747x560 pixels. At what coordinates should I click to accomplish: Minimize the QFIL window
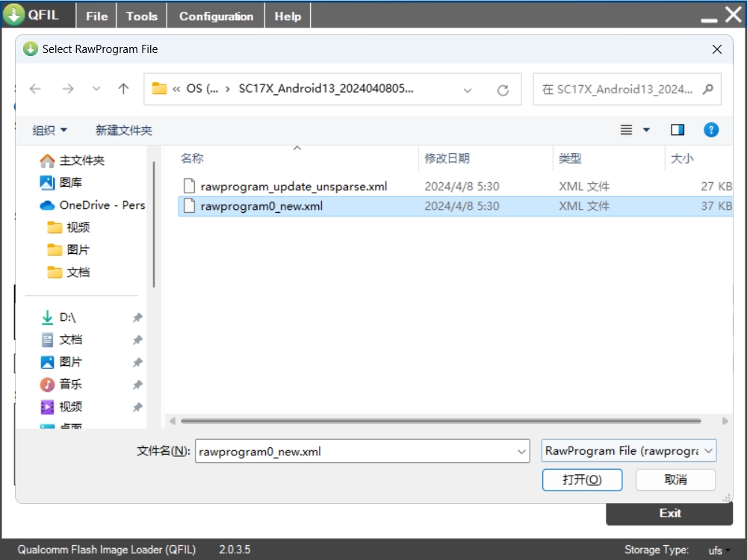(709, 19)
